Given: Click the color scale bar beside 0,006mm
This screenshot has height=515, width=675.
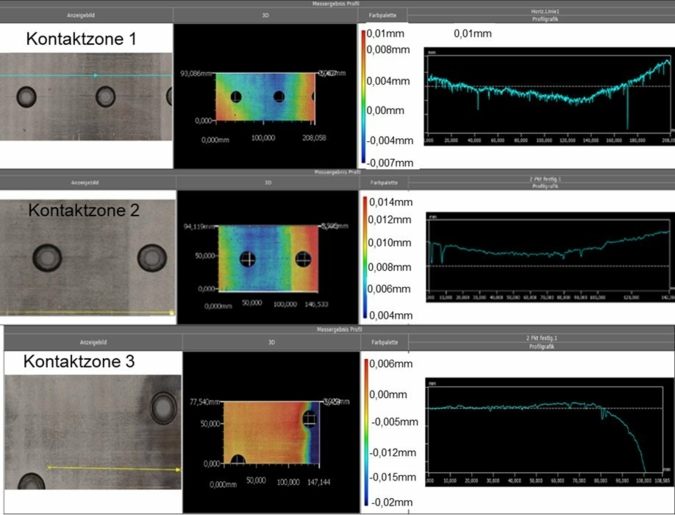Looking at the screenshot, I should click(x=369, y=428).
